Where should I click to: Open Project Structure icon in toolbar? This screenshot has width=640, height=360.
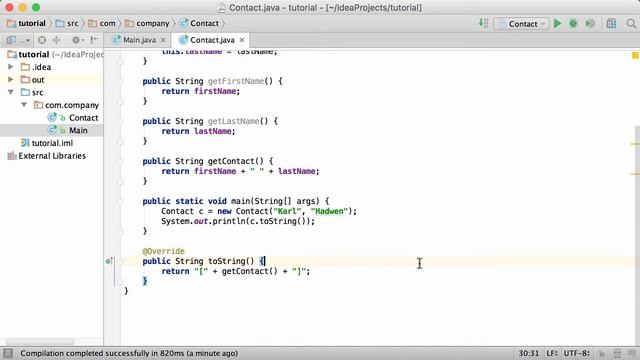611,23
